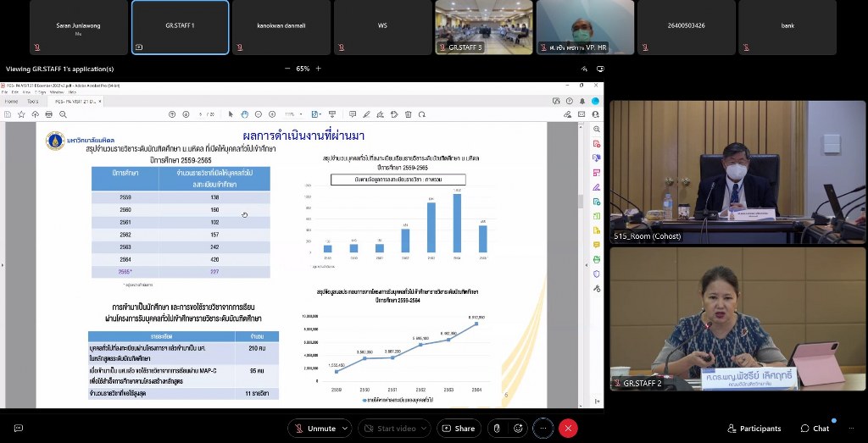Select GR.STAFF 1 participant tile
This screenshot has width=868, height=443.
tap(180, 27)
